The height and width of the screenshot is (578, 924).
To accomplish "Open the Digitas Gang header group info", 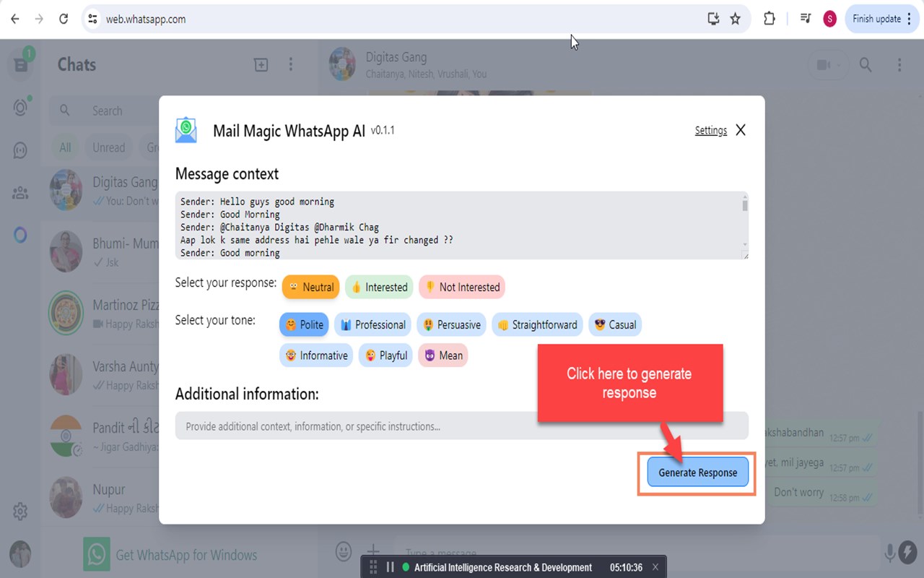I will tap(426, 64).
